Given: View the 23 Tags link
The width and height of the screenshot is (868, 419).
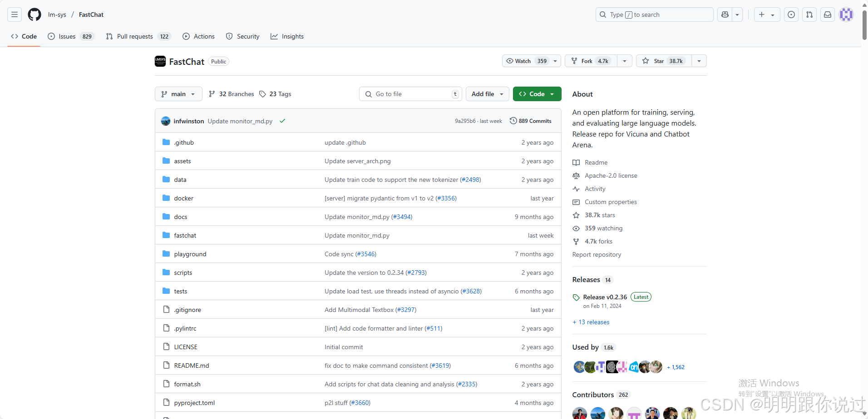Looking at the screenshot, I should tap(275, 94).
